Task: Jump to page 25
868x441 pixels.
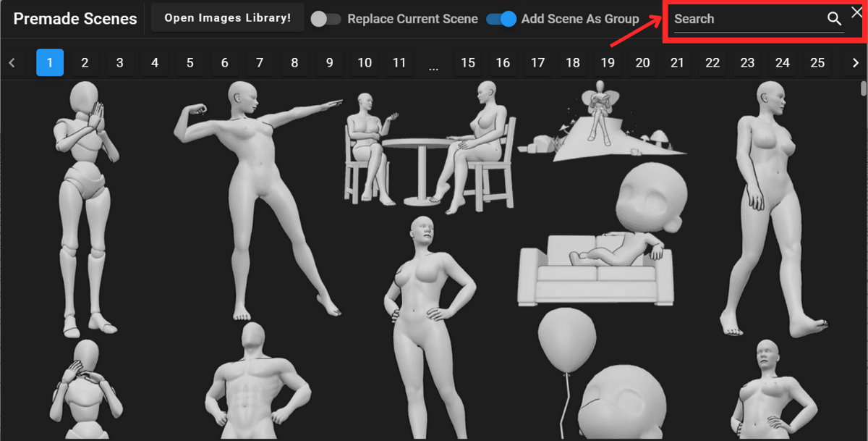Action: pos(817,62)
